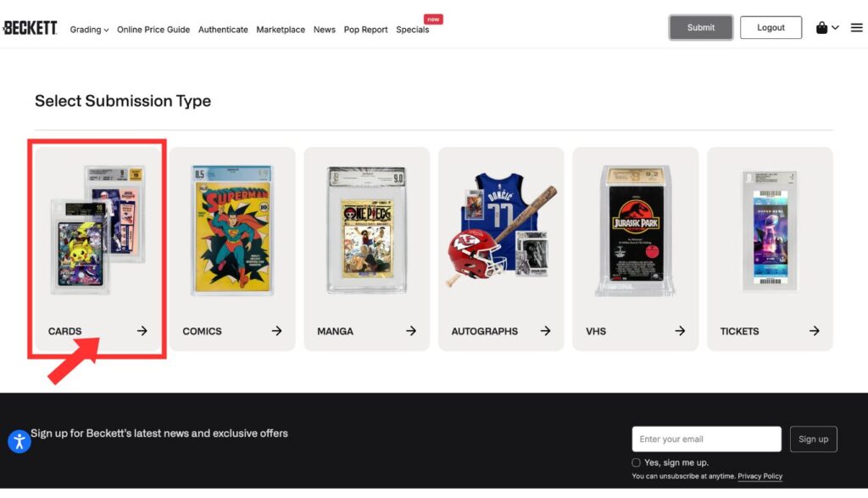
Task: Open the Privacy Policy link
Action: (759, 476)
